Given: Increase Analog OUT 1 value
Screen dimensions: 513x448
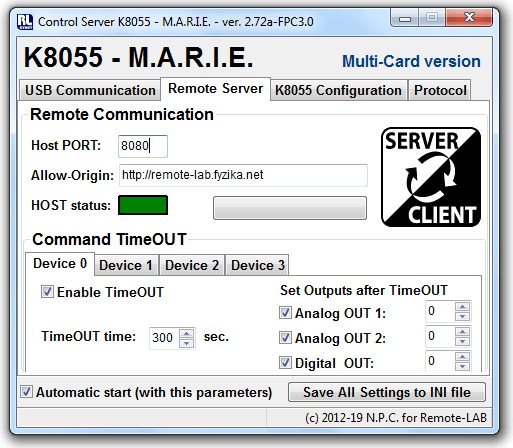Looking at the screenshot, I should 462,306.
